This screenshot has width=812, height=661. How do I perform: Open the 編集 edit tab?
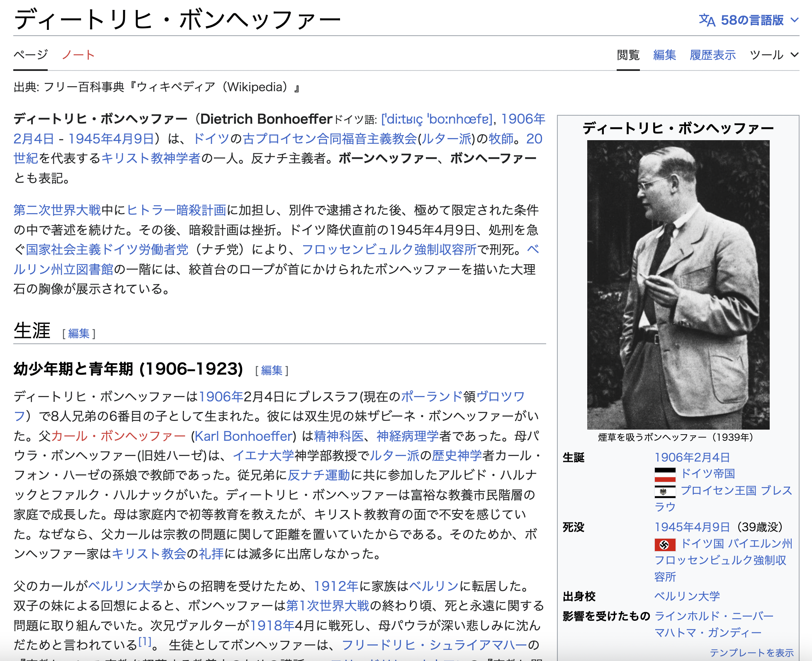[664, 55]
